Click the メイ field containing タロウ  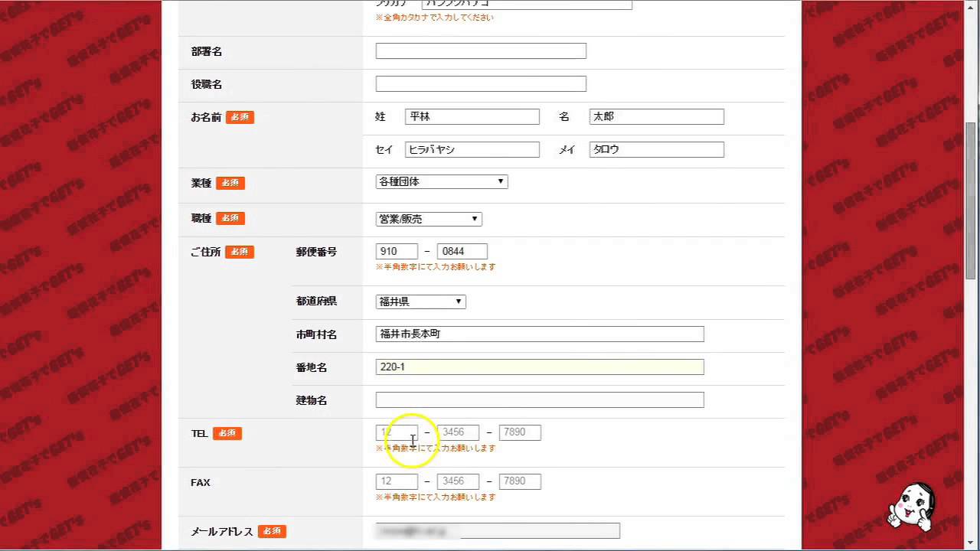coord(657,149)
